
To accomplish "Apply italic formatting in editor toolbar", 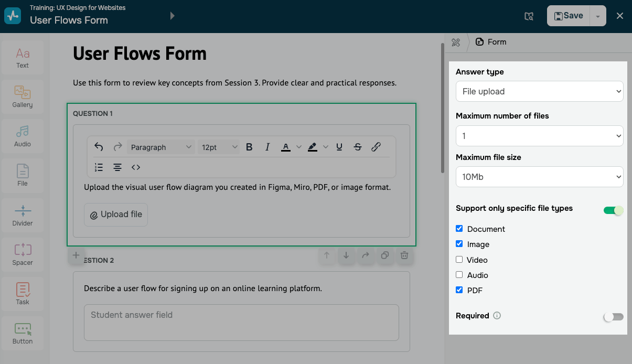I will 267,147.
